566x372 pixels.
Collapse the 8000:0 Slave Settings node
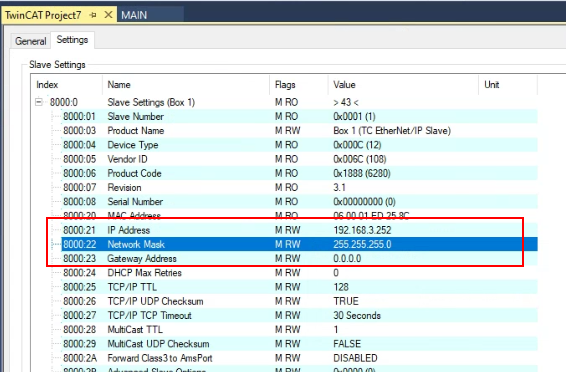pyautogui.click(x=39, y=102)
